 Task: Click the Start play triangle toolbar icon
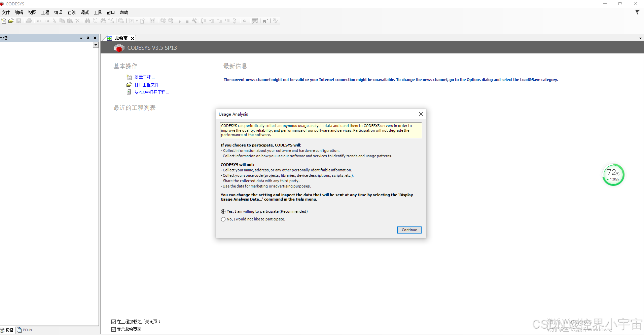pyautogui.click(x=180, y=21)
